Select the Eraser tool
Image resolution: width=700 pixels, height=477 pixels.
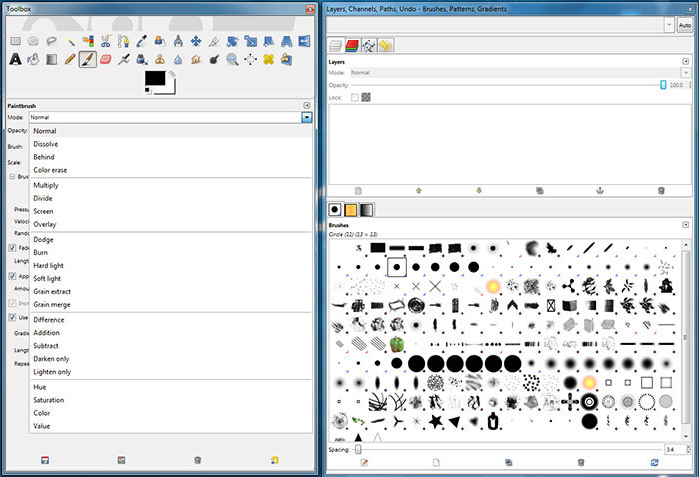pos(105,59)
